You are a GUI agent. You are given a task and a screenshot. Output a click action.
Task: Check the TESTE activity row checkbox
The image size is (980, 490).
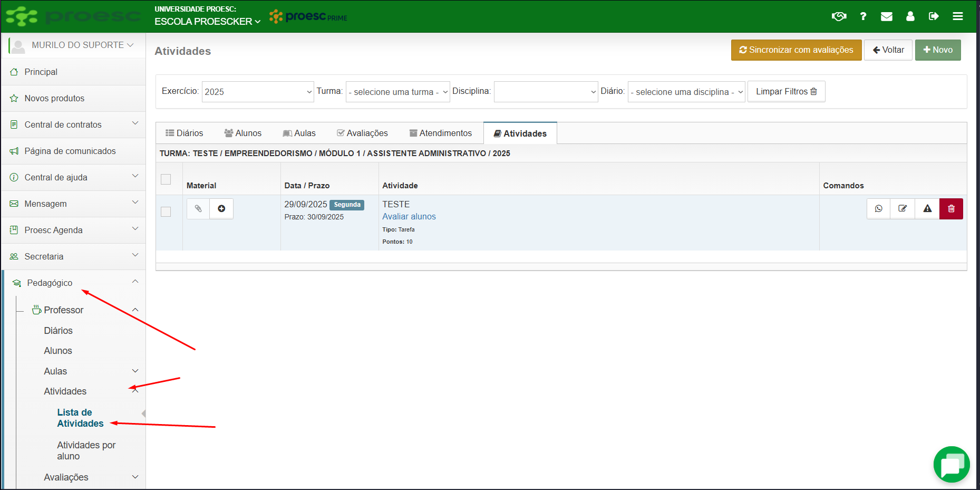pyautogui.click(x=166, y=212)
